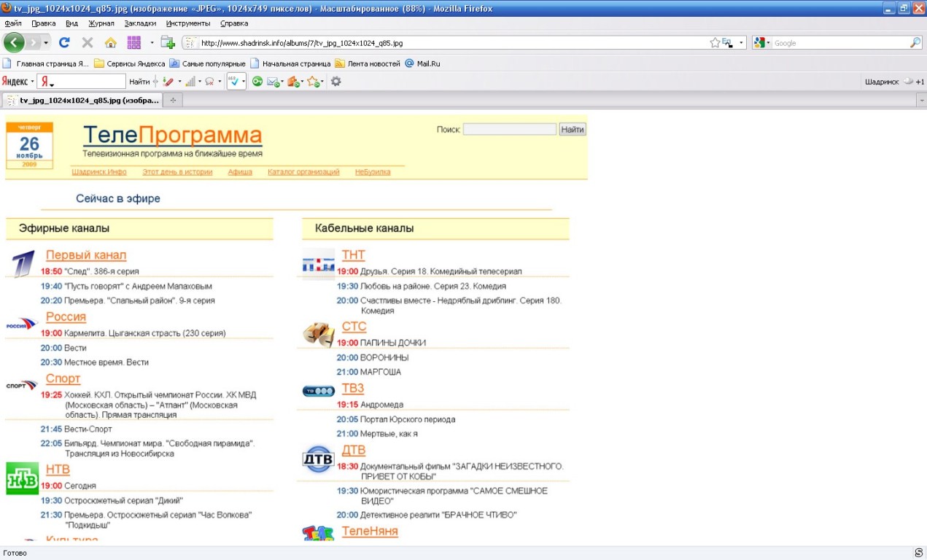This screenshot has width=927, height=560.
Task: Click the Афиша link
Action: 240,172
